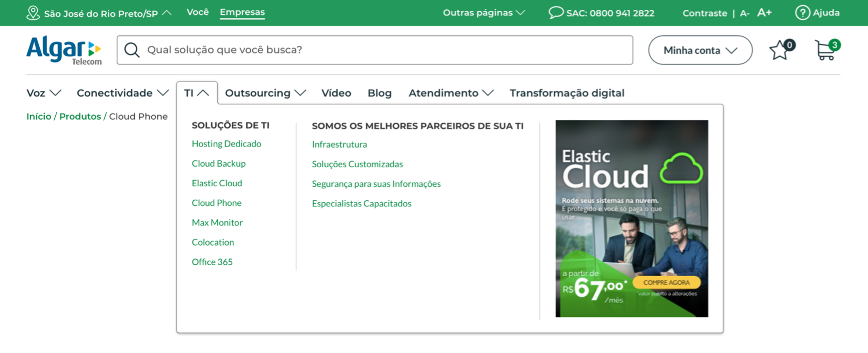The image size is (868, 353).
Task: Expand the Outsourcing menu
Action: click(x=266, y=93)
